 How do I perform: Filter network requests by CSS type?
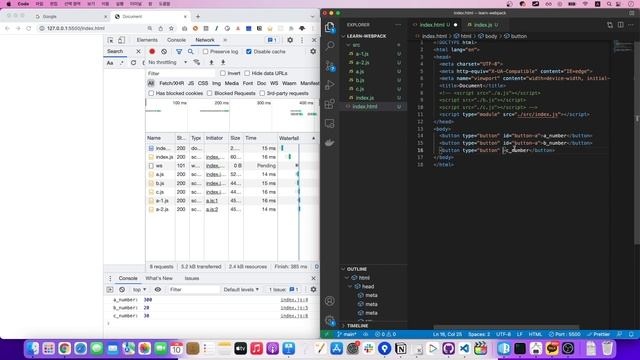(x=203, y=83)
